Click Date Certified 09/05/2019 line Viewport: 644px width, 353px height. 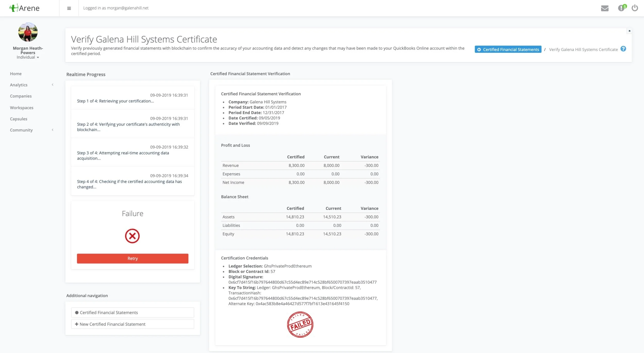[254, 118]
